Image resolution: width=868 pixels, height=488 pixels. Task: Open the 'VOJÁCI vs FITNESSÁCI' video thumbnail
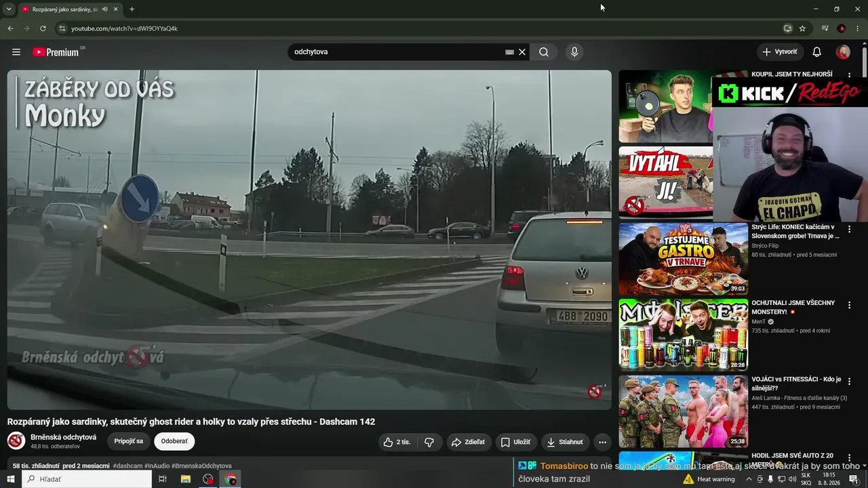(x=683, y=411)
